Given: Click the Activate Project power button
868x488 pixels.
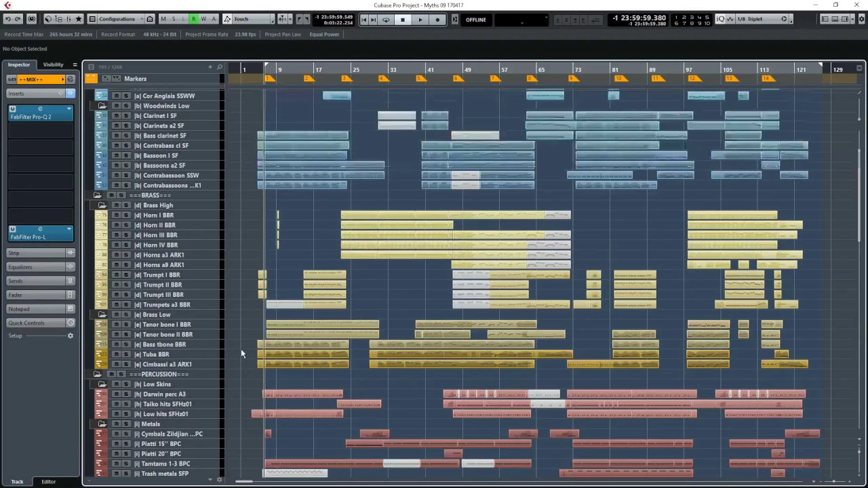Looking at the screenshot, I should tap(31, 19).
